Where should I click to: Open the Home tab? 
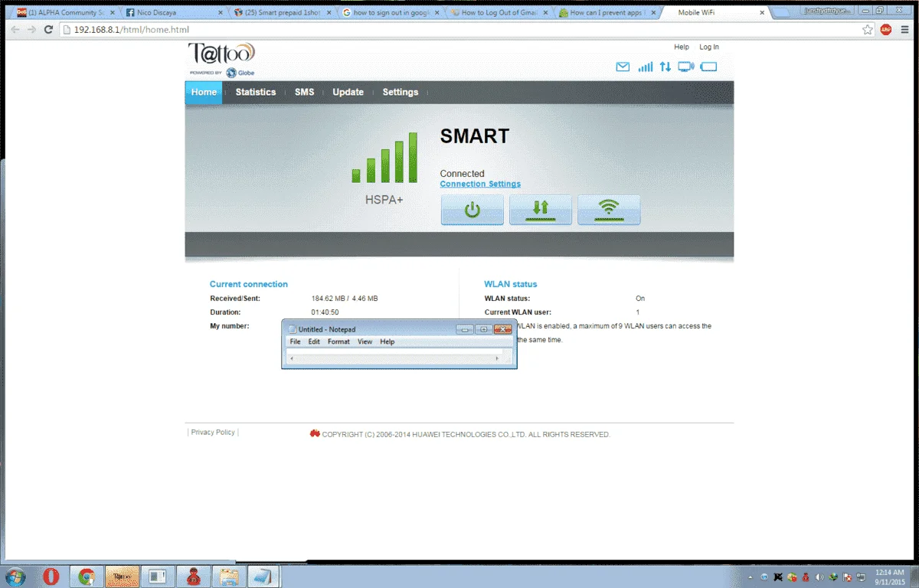[204, 92]
